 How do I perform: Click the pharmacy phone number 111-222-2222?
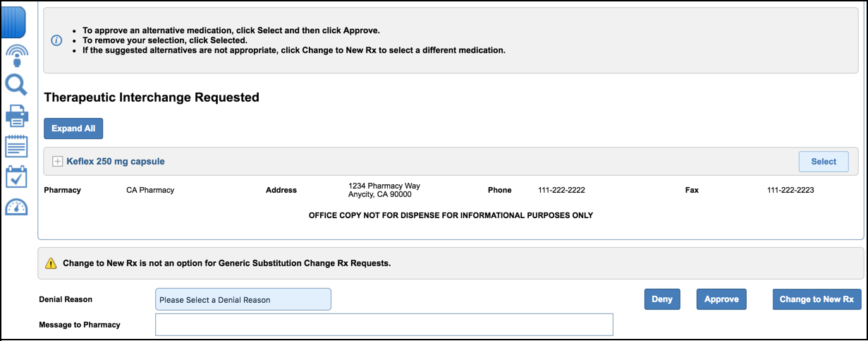[561, 191]
